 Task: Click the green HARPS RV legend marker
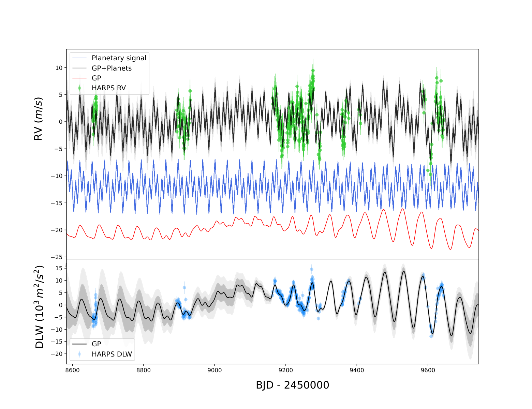pos(79,88)
